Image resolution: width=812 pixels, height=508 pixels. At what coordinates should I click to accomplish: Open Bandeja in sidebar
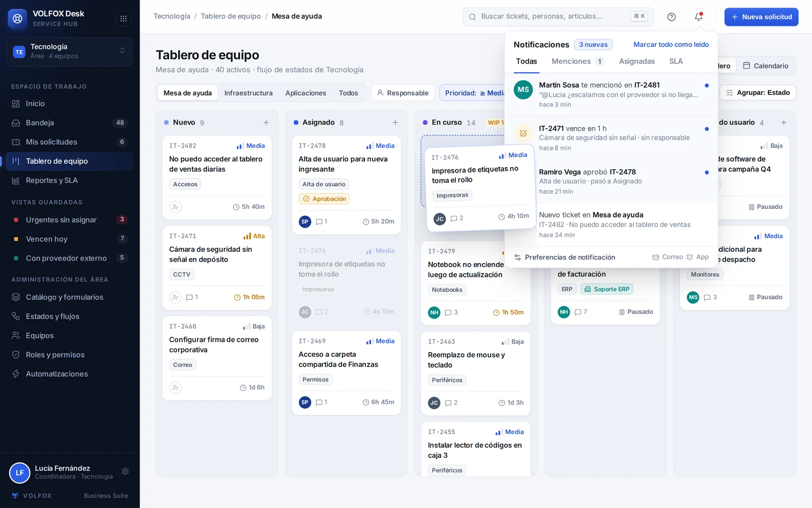pos(70,122)
